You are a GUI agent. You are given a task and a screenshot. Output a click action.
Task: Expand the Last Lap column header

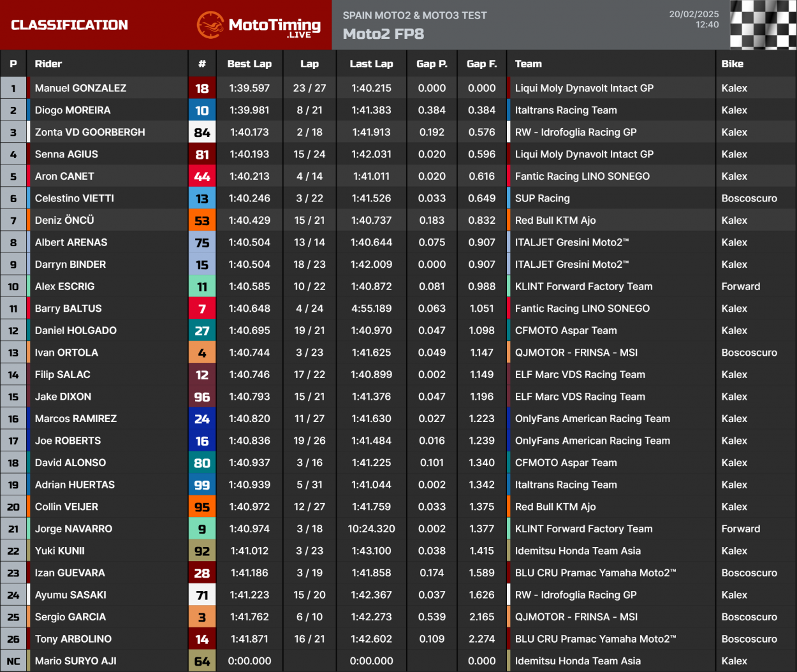click(x=371, y=64)
